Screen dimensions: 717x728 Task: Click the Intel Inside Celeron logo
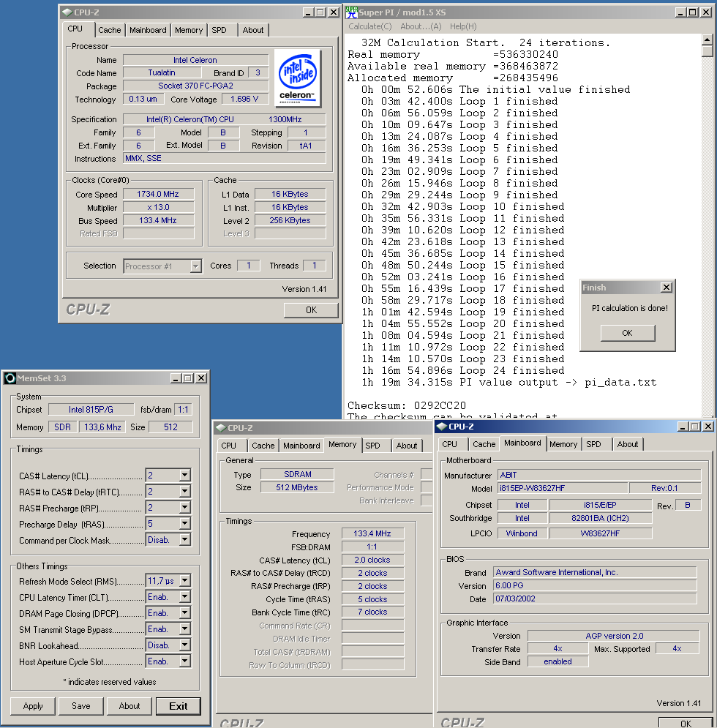point(297,78)
